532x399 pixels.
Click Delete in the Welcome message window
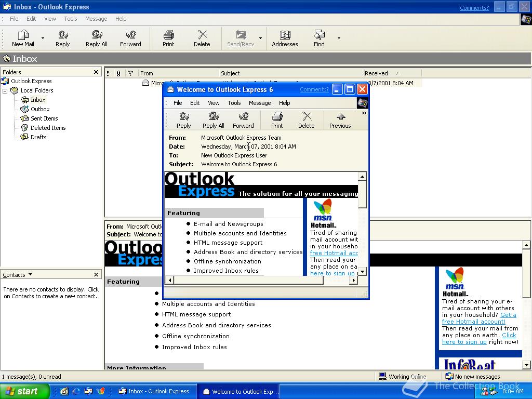pyautogui.click(x=307, y=121)
